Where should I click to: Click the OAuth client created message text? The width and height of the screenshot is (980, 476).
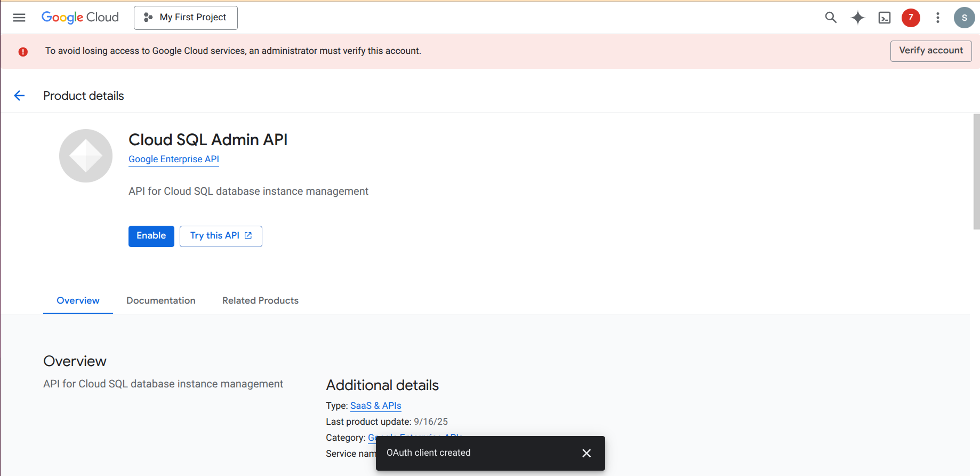tap(429, 453)
